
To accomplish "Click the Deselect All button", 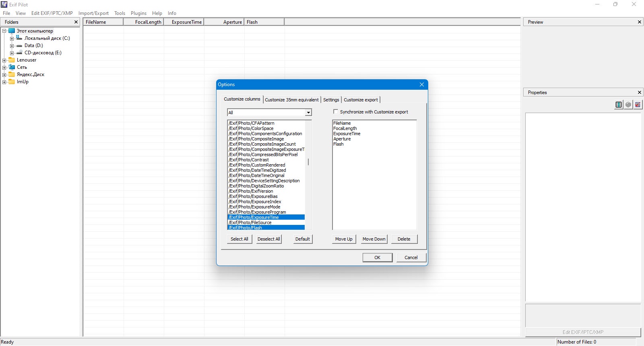I will (x=269, y=239).
